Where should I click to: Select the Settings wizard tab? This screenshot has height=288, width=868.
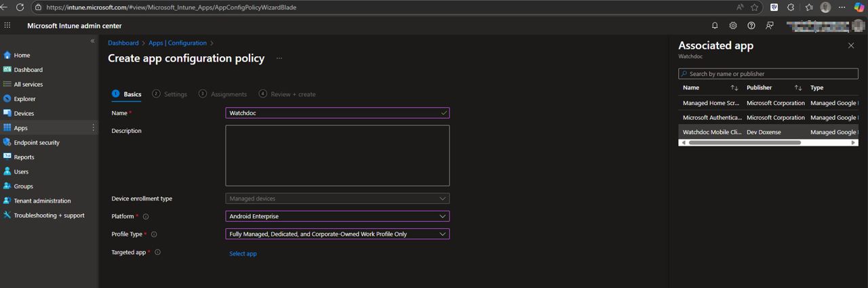pyautogui.click(x=170, y=94)
